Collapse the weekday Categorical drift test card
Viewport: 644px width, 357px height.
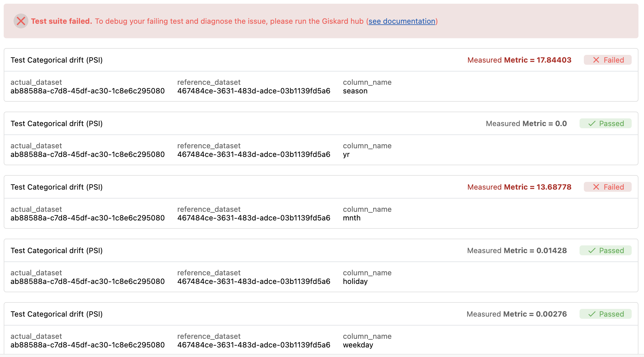coord(57,314)
